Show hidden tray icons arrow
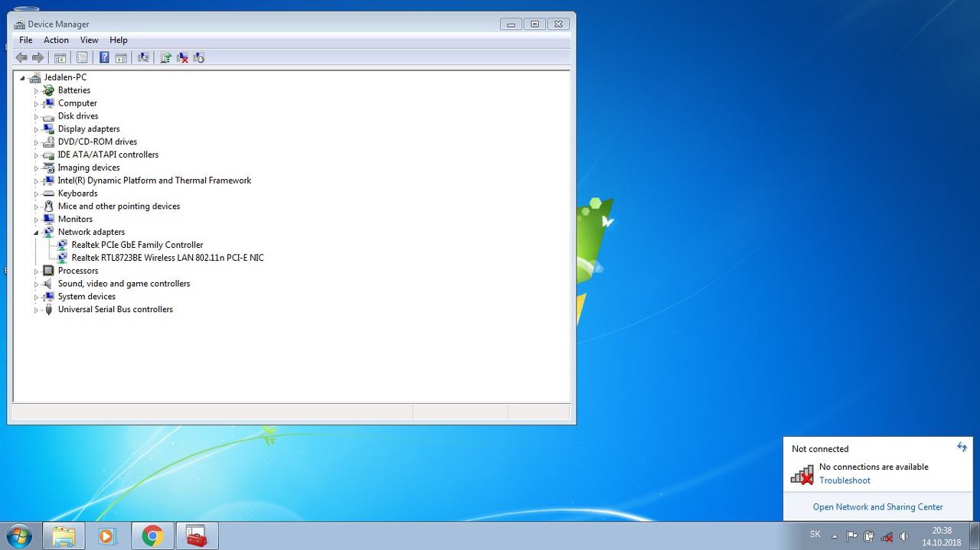Screen dimensions: 980x550 coord(835,536)
